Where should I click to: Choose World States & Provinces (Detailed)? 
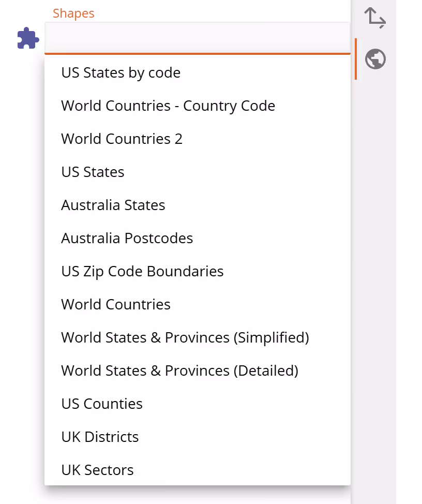(179, 370)
